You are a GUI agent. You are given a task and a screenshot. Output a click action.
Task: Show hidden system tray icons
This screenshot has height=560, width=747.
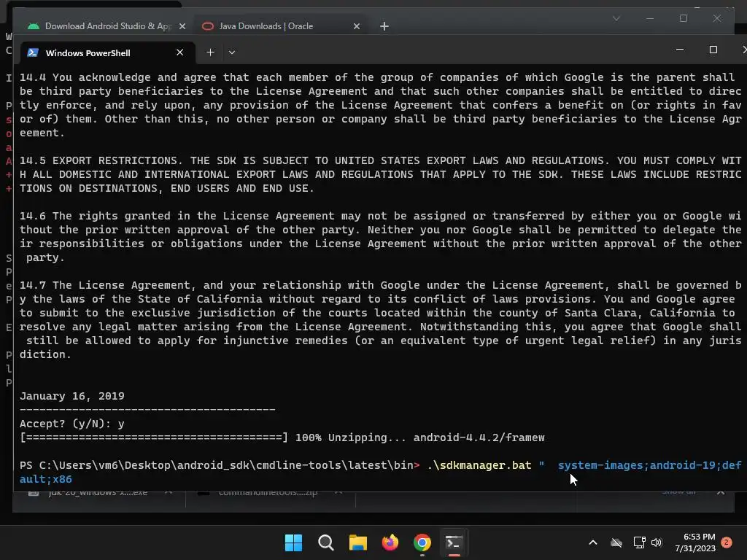click(x=593, y=542)
